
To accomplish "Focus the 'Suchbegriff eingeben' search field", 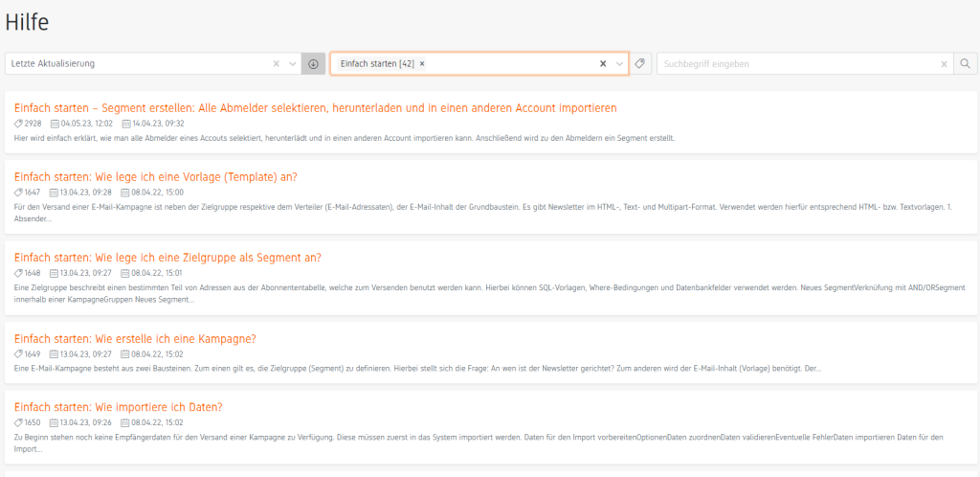I will click(794, 64).
